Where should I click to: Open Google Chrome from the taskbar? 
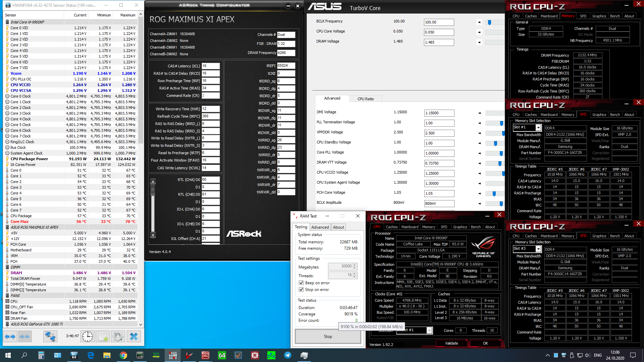point(123,355)
